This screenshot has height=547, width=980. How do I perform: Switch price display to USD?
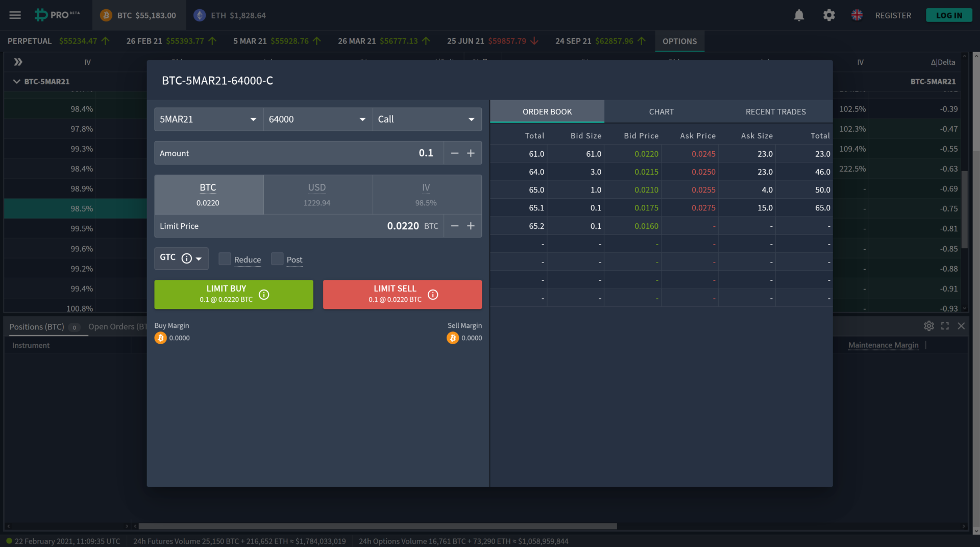pos(317,194)
